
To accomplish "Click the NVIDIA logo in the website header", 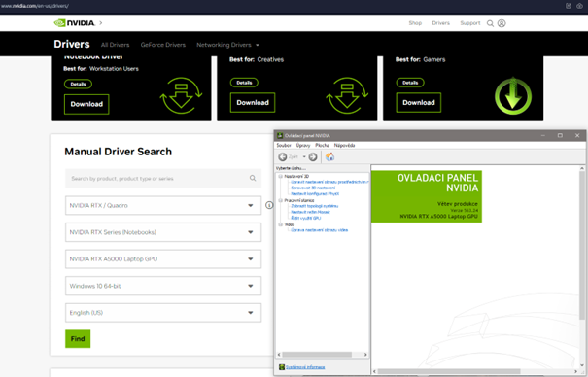I will pos(75,23).
